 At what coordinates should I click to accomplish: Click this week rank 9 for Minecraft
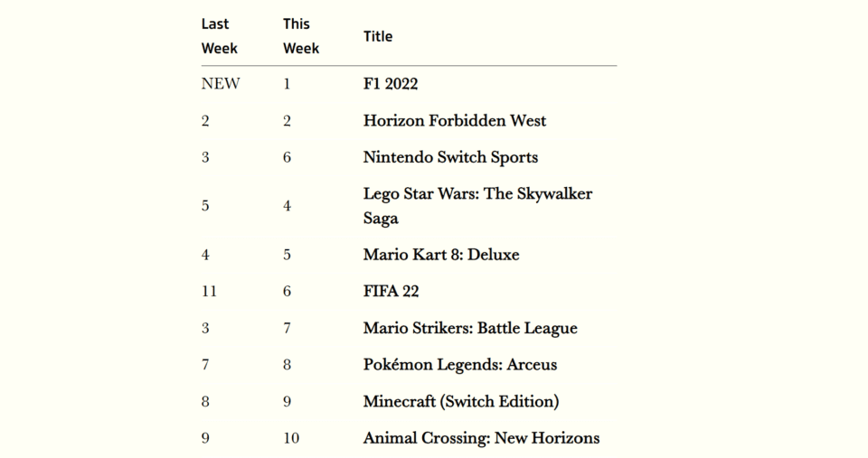click(x=287, y=402)
